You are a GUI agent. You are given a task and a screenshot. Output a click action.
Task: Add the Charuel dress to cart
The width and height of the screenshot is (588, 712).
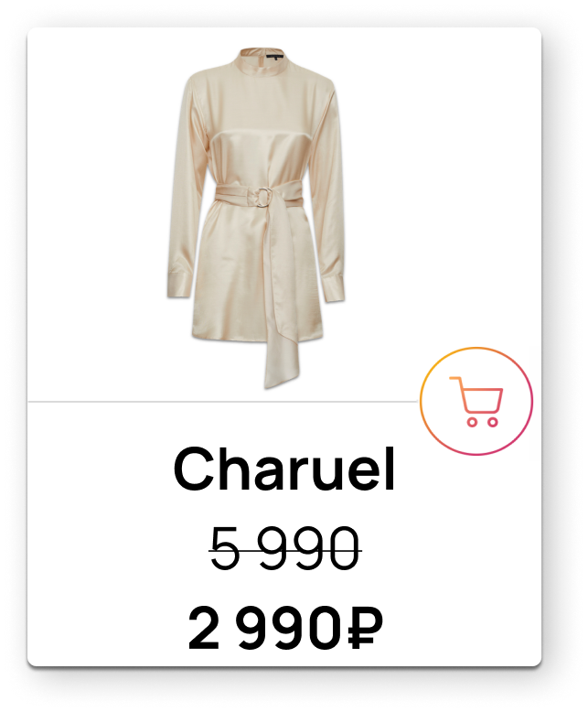(x=476, y=401)
